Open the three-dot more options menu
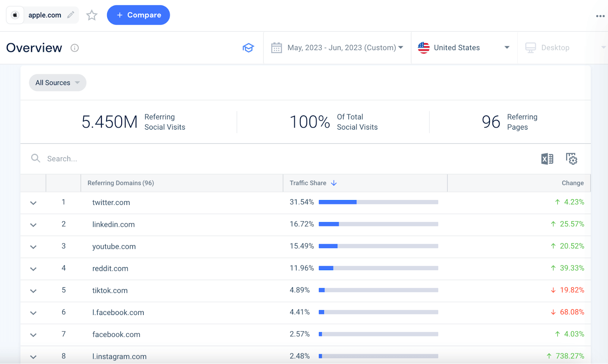The width and height of the screenshot is (608, 364). tap(600, 16)
